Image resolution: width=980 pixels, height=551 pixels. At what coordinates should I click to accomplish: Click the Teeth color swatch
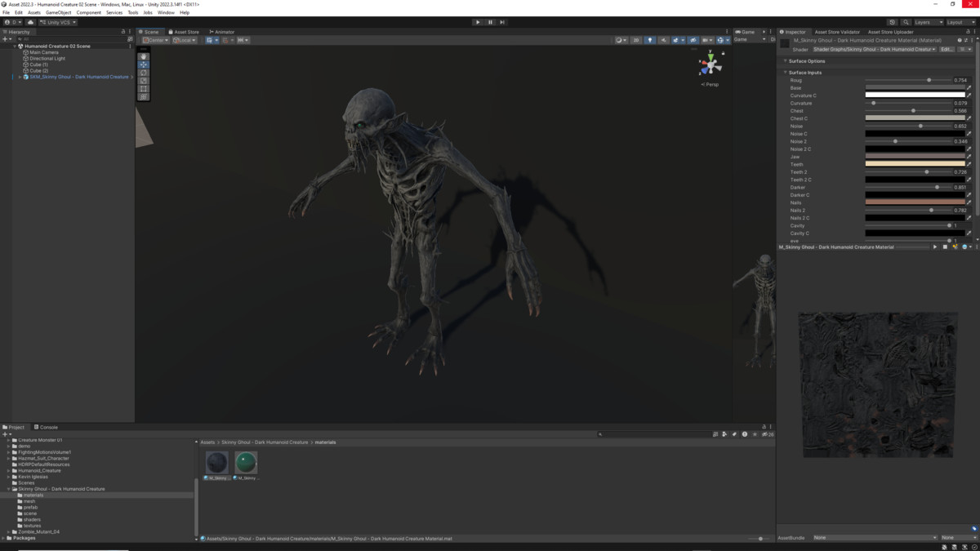[x=915, y=164]
